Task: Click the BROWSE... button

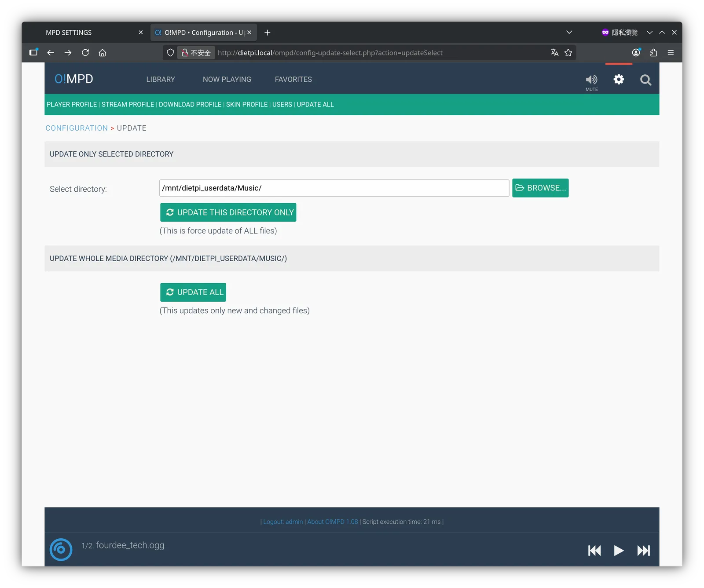Action: click(x=540, y=188)
